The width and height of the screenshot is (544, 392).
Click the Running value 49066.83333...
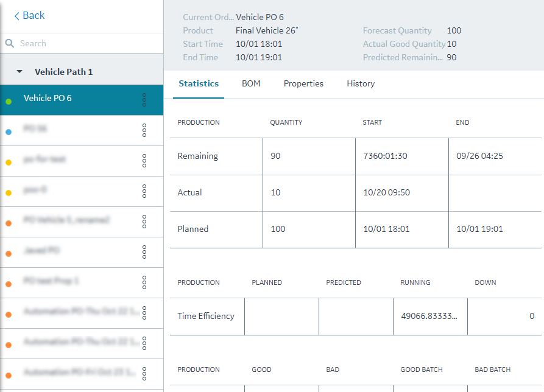[x=429, y=316]
